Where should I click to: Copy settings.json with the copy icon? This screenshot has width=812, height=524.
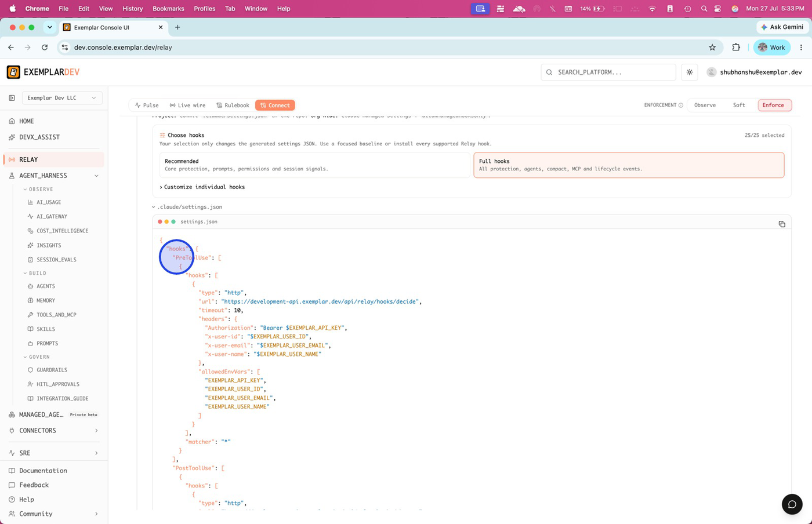pos(782,224)
